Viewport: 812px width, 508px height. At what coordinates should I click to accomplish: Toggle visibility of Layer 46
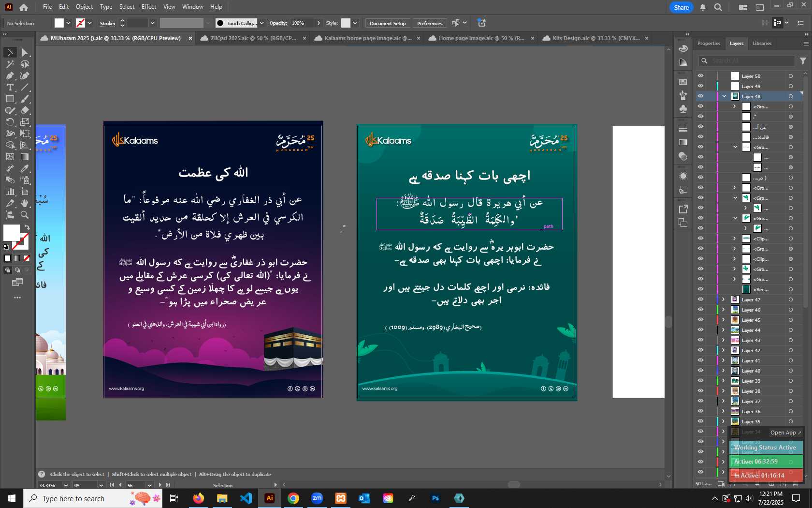pyautogui.click(x=700, y=310)
